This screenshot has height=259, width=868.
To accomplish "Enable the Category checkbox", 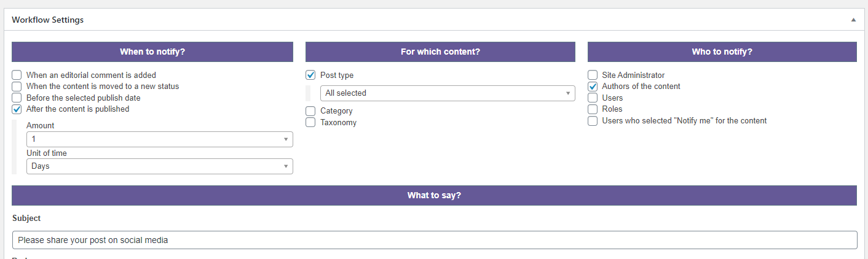I will pyautogui.click(x=311, y=111).
